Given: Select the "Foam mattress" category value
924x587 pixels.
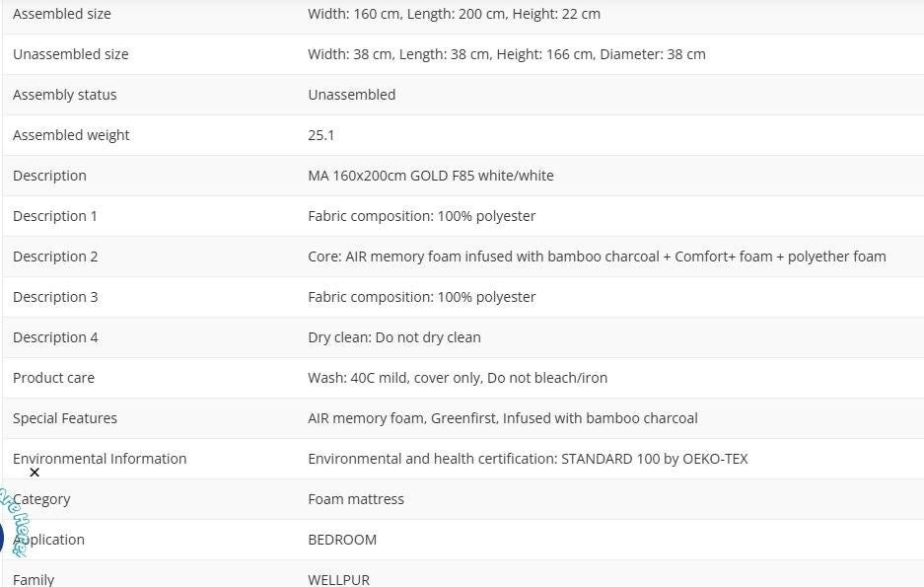Looking at the screenshot, I should click(x=356, y=499).
